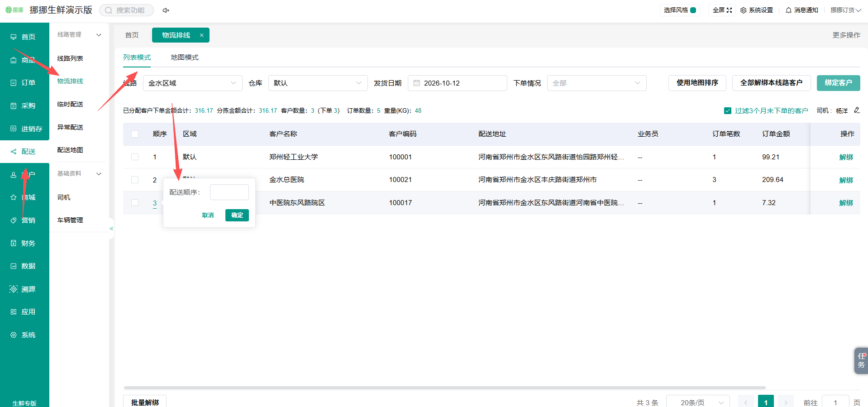
Task: Open the 应用 sidebar section
Action: [24, 312]
